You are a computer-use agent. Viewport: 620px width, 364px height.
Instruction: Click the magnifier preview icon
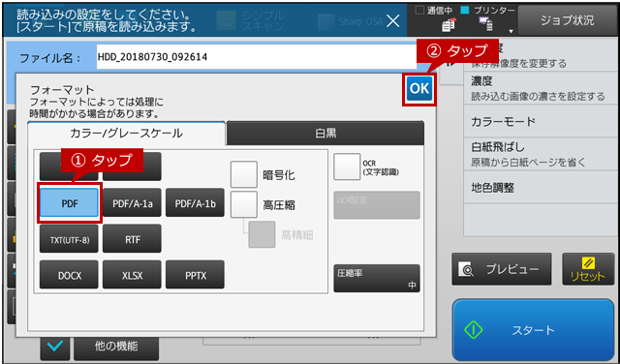(x=466, y=269)
